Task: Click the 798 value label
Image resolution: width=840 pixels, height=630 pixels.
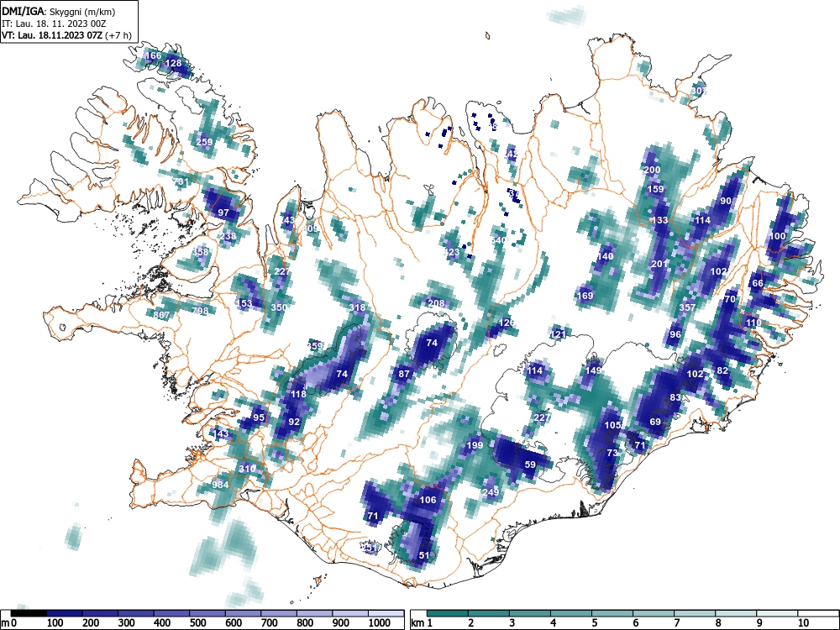Action: coord(200,311)
